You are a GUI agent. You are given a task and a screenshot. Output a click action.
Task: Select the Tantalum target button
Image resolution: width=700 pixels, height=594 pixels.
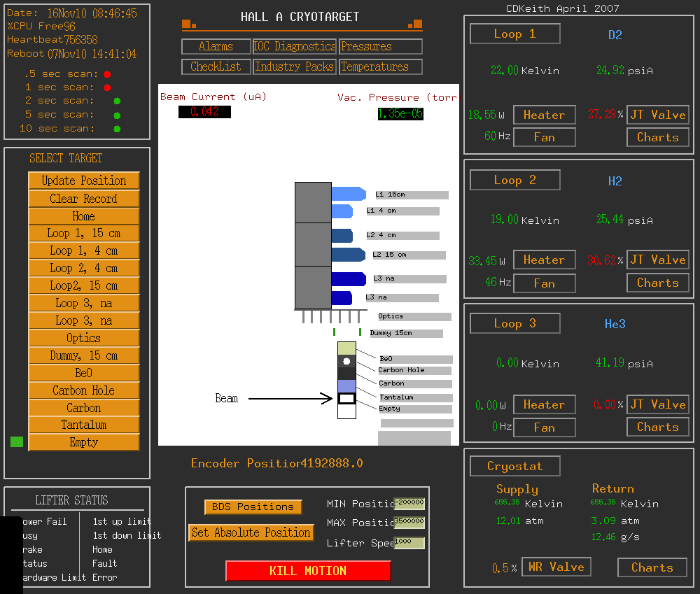(x=84, y=425)
